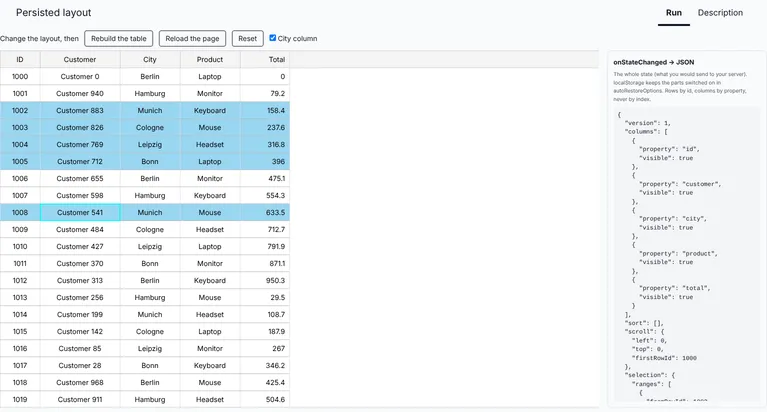Click total value 79.2
The width and height of the screenshot is (767, 412).
(265, 93)
